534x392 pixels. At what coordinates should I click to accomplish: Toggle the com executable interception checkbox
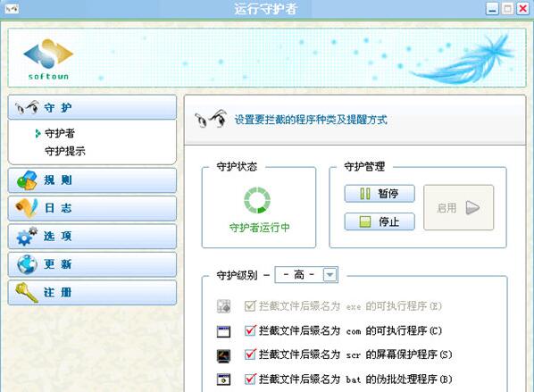point(250,330)
